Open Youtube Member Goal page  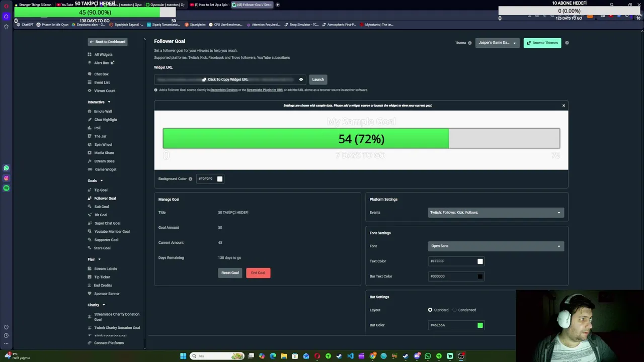click(x=112, y=231)
